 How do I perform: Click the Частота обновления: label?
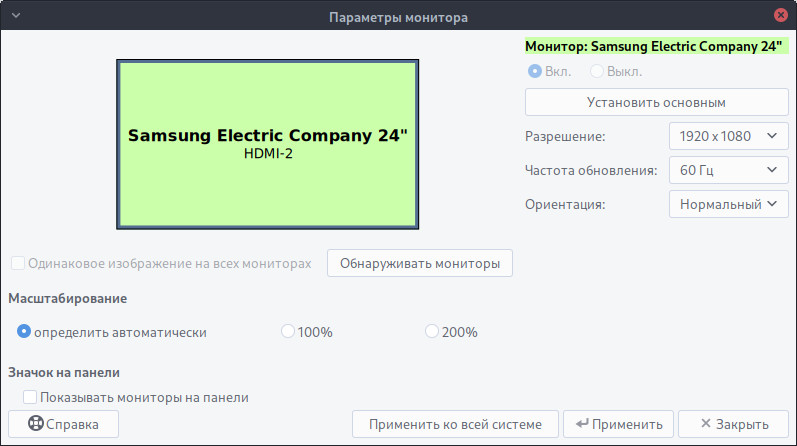(591, 170)
